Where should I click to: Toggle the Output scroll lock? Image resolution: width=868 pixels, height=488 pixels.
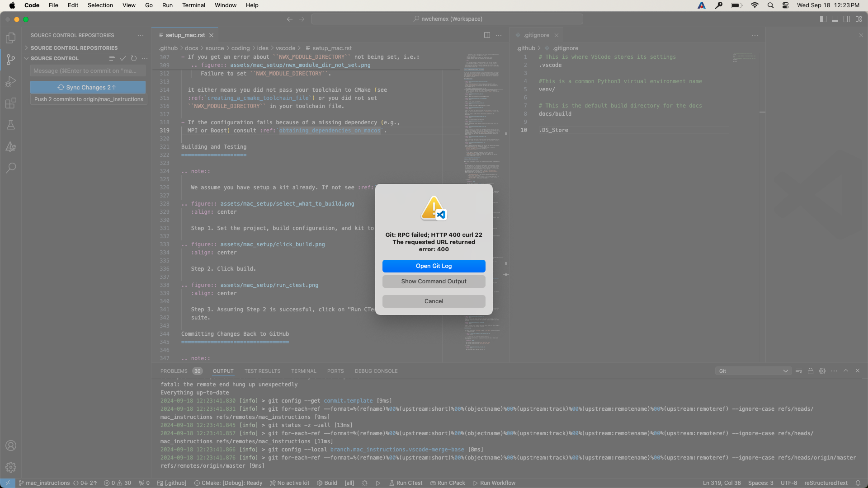811,371
